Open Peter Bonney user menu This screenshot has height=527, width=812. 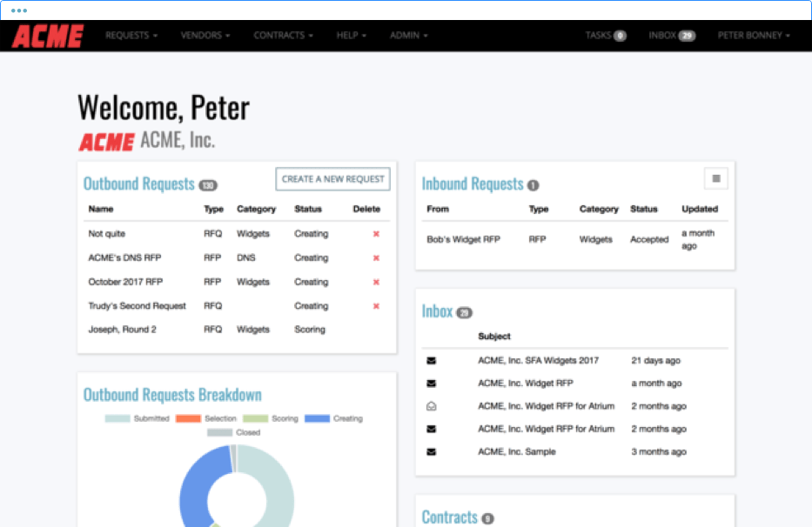pos(754,35)
